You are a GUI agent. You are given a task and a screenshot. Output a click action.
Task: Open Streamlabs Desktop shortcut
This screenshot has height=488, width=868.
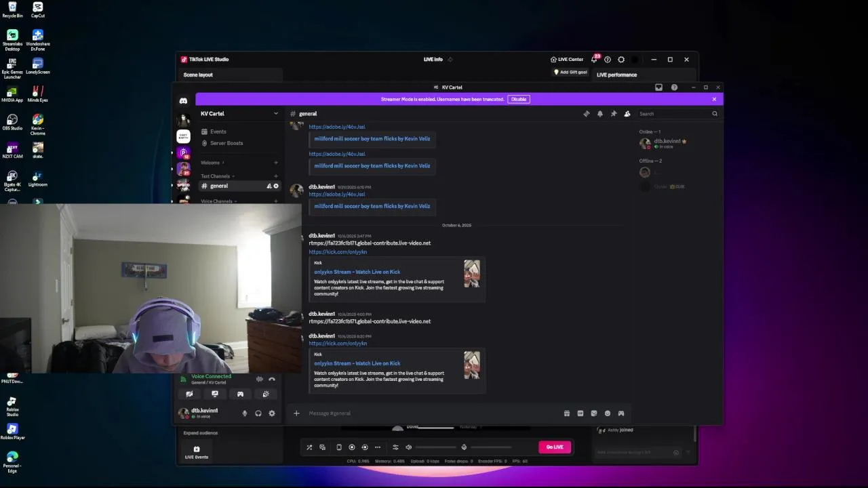12,40
